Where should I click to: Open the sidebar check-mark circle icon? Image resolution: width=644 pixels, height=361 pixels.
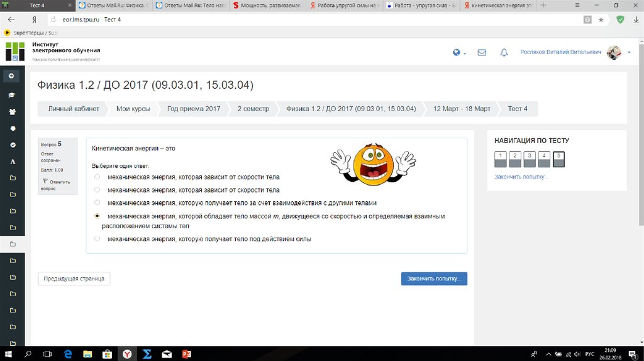tap(13, 145)
